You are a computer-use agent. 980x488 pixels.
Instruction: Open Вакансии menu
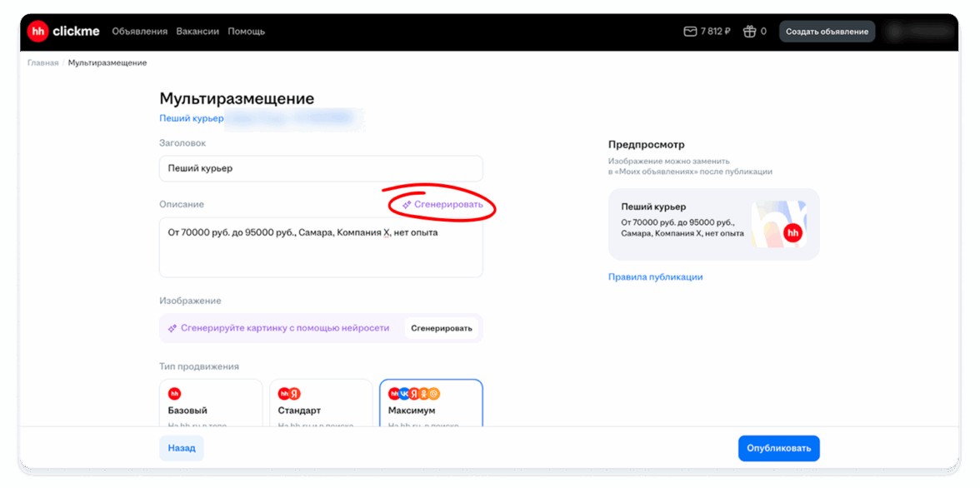pyautogui.click(x=197, y=32)
